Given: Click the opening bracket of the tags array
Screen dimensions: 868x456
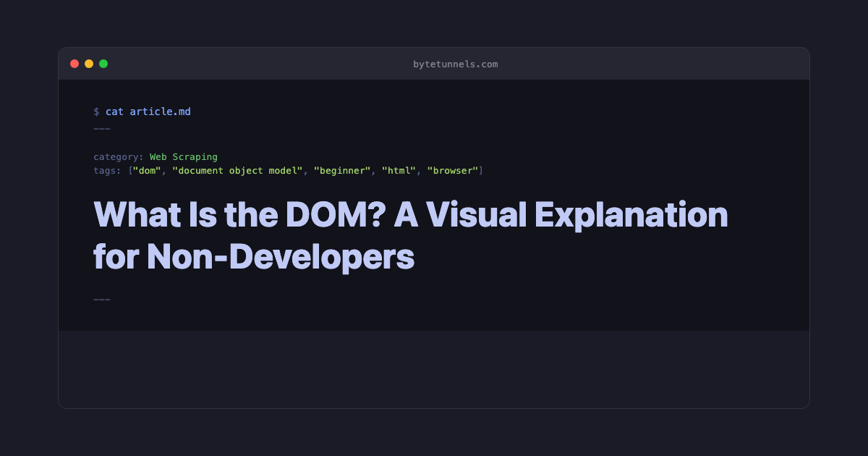Looking at the screenshot, I should pos(129,170).
